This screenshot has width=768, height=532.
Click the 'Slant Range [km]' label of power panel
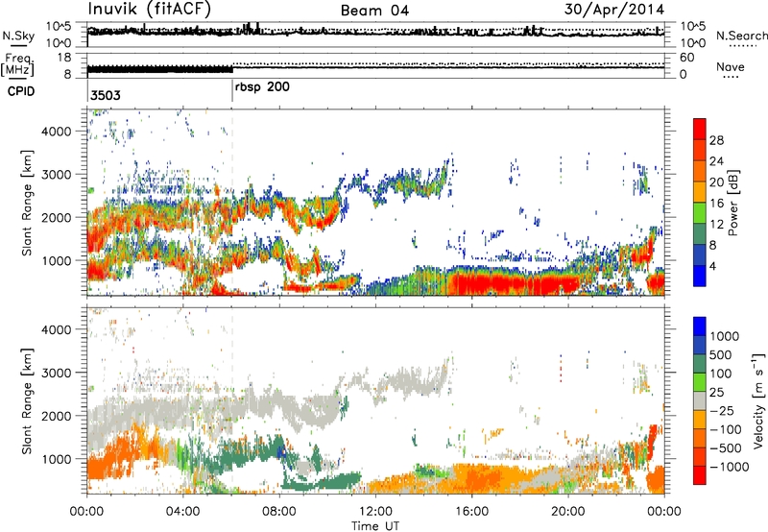click(x=27, y=203)
